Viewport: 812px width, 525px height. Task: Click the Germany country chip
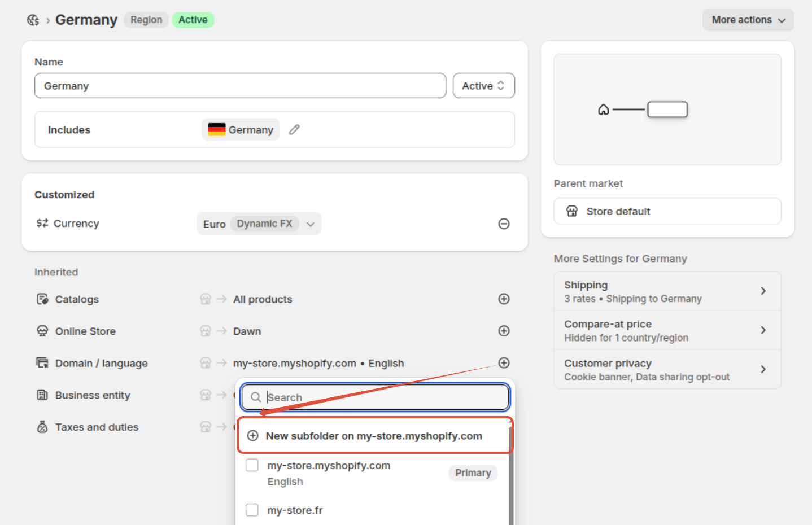[241, 130]
